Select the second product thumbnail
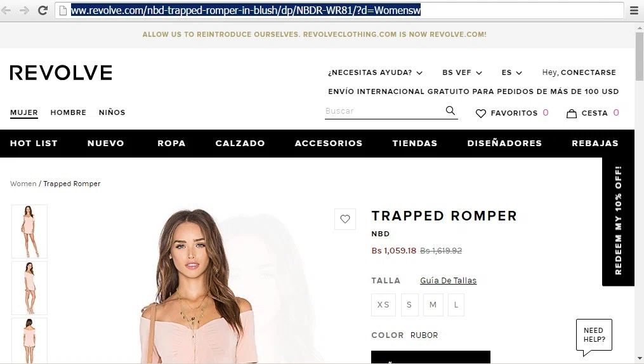The image size is (644, 364). (30, 288)
